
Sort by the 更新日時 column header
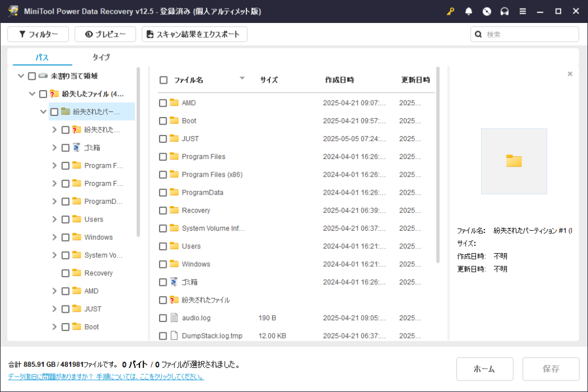click(x=416, y=80)
